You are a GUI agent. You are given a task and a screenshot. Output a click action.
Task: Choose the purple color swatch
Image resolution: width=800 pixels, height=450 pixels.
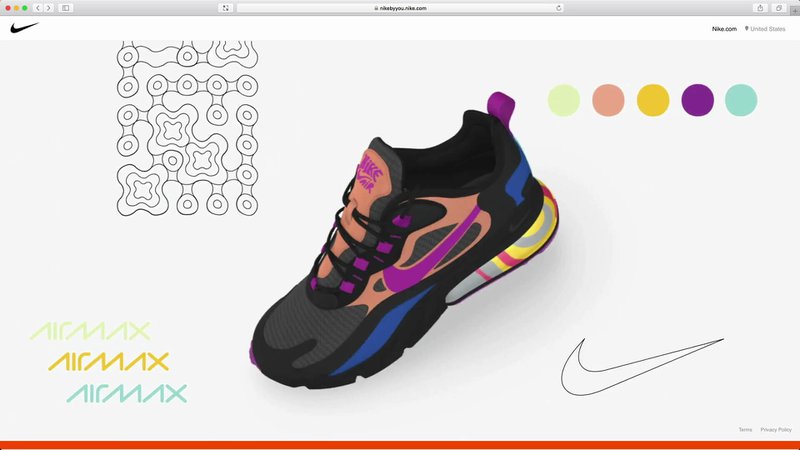coord(697,100)
